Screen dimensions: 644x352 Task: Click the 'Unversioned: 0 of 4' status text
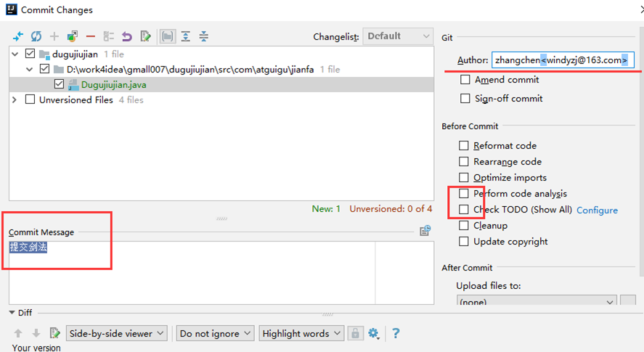[391, 208]
